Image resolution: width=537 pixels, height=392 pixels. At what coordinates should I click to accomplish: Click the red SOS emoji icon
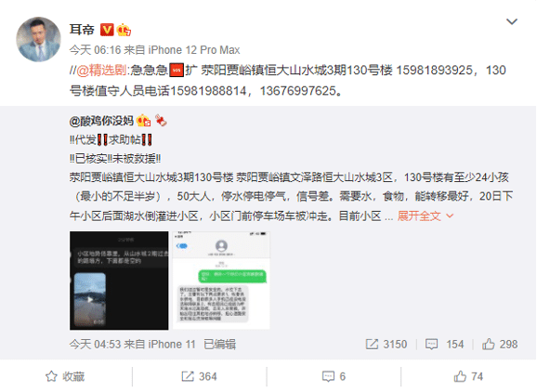[x=177, y=71]
